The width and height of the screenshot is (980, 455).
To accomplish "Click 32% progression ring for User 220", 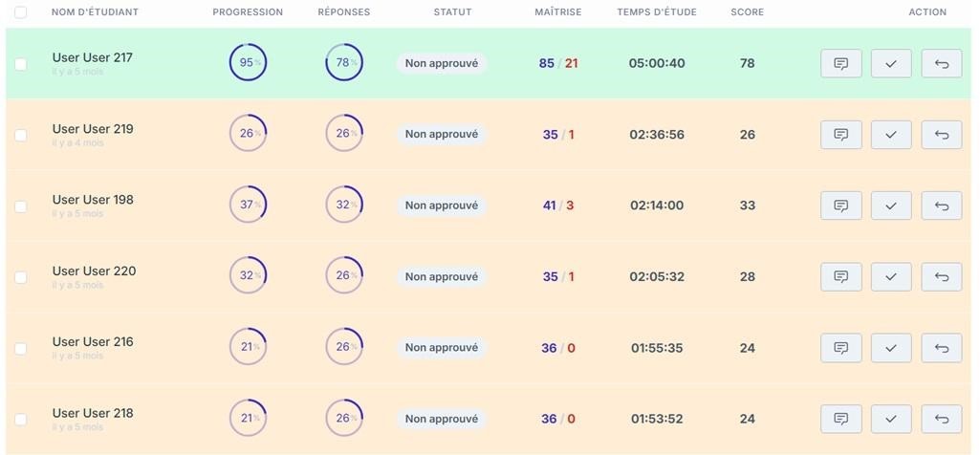I will (x=249, y=275).
